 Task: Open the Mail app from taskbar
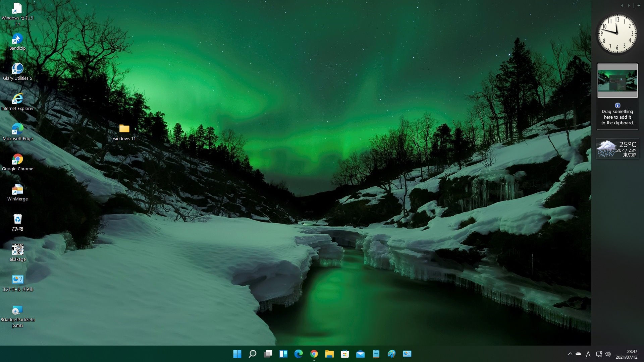(360, 354)
